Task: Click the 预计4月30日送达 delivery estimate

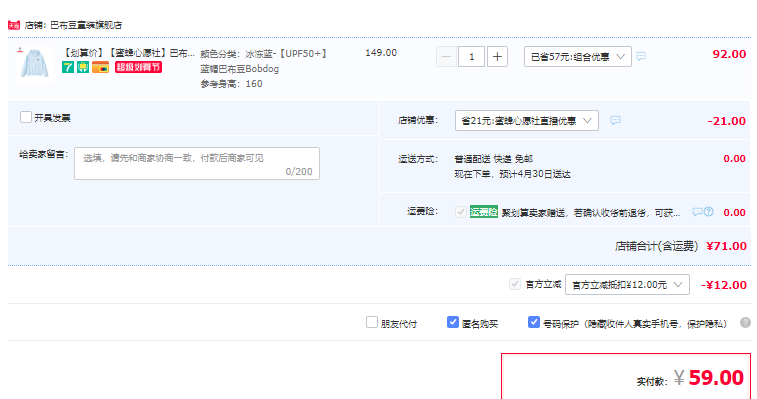Action: click(x=534, y=174)
